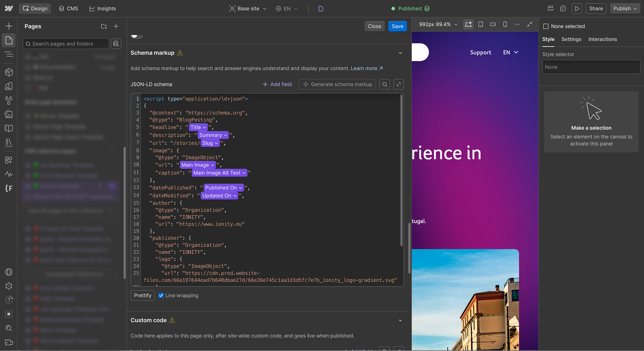Open the Interactions tab
The image size is (644, 351).
(603, 39)
